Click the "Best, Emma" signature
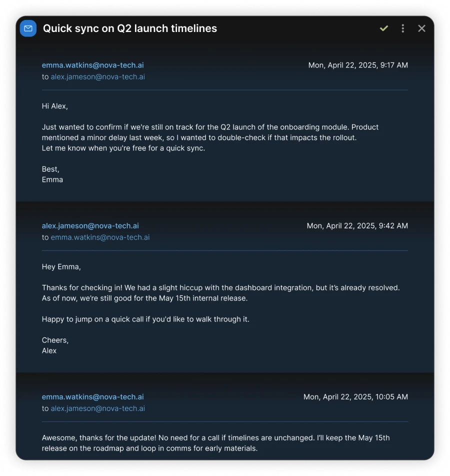Viewport: 450px width, 476px height. click(52, 174)
